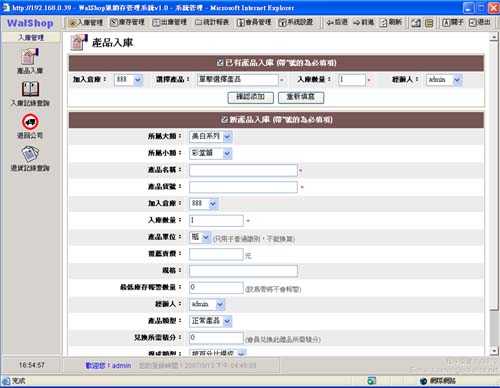Focus the 規格 input field
500x388 pixels.
[243, 271]
